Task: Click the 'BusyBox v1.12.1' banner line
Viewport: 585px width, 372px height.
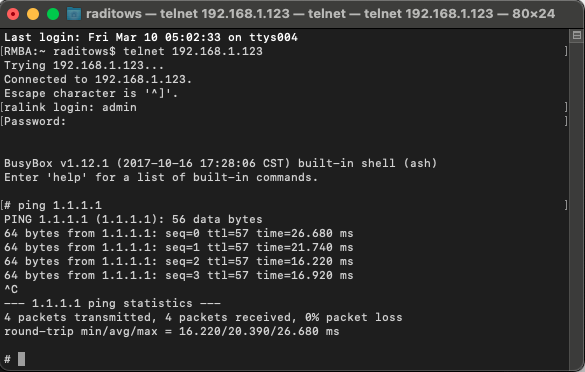Action: coord(220,163)
